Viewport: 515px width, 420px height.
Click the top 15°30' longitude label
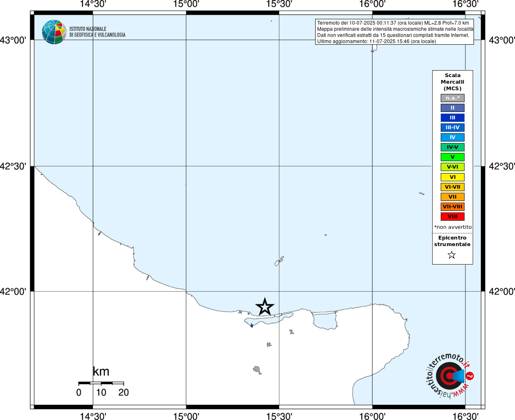coord(279,4)
